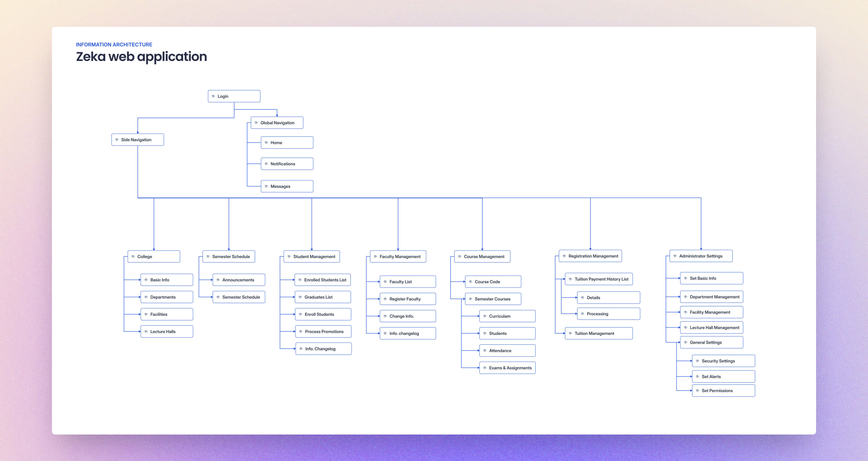Select the Global Navigation node
868x461 pixels.
point(277,123)
